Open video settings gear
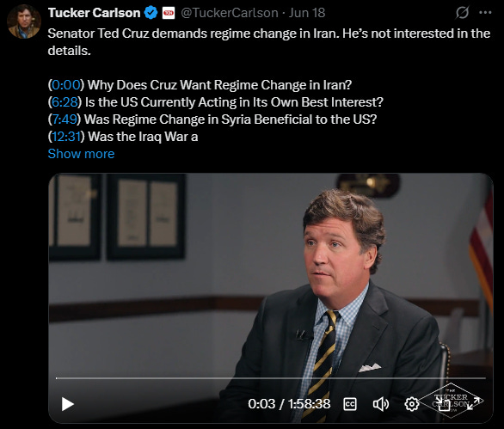The height and width of the screenshot is (429, 504). point(411,404)
